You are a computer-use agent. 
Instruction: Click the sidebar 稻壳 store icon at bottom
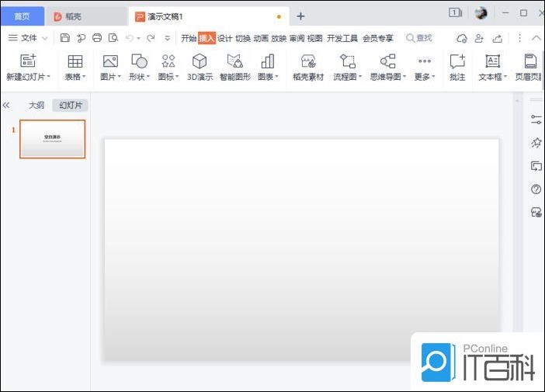(536, 212)
